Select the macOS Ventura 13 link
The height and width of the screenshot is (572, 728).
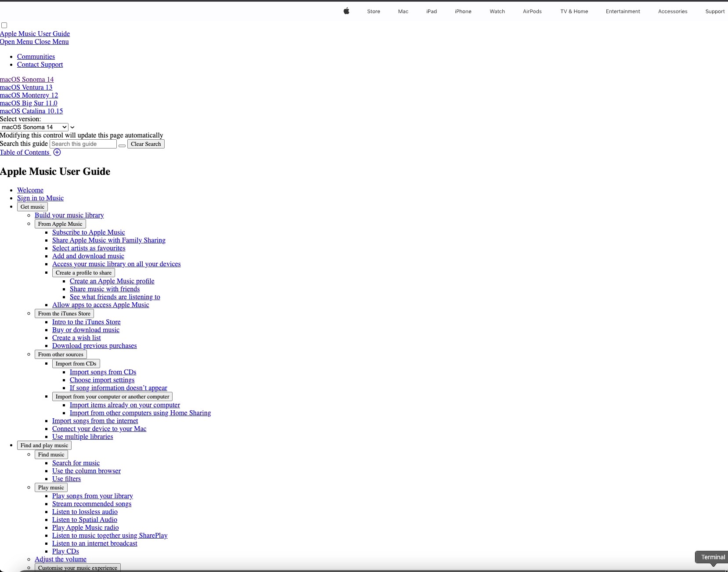pos(26,87)
